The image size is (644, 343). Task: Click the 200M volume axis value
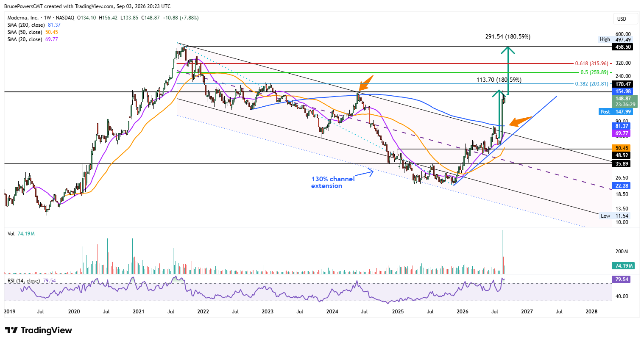pyautogui.click(x=622, y=252)
